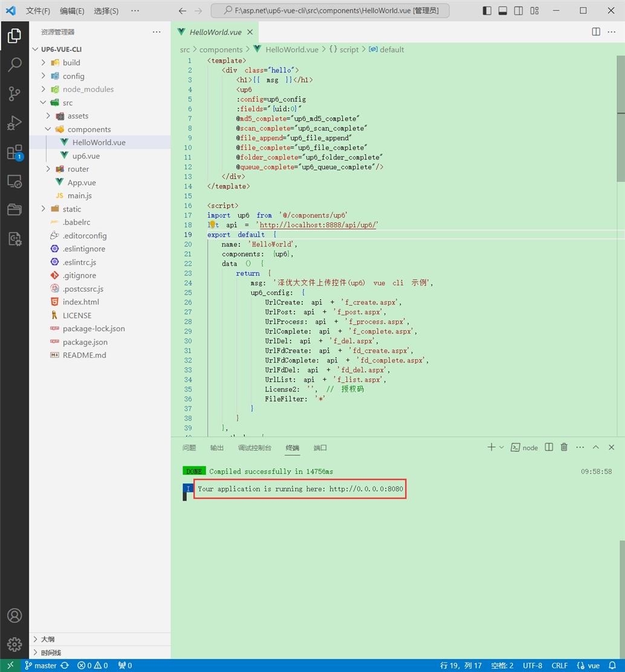Open localhost api URL link in code
The image size is (625, 672).
click(319, 225)
